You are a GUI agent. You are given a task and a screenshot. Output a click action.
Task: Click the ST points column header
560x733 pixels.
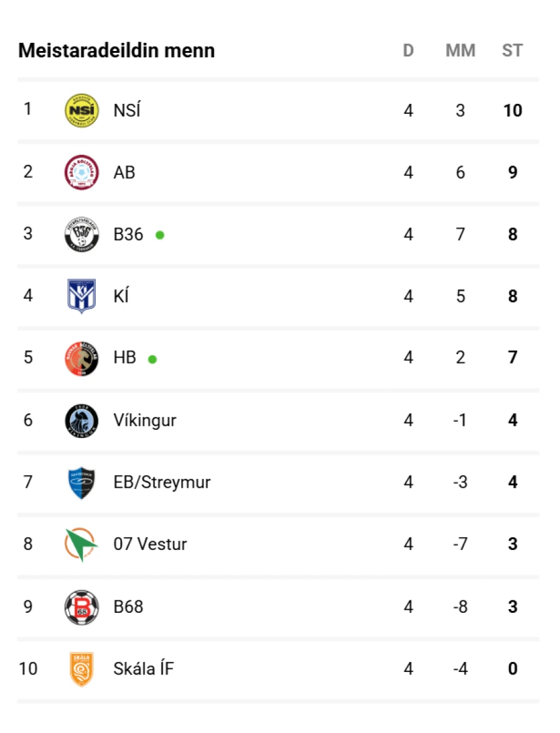click(512, 50)
